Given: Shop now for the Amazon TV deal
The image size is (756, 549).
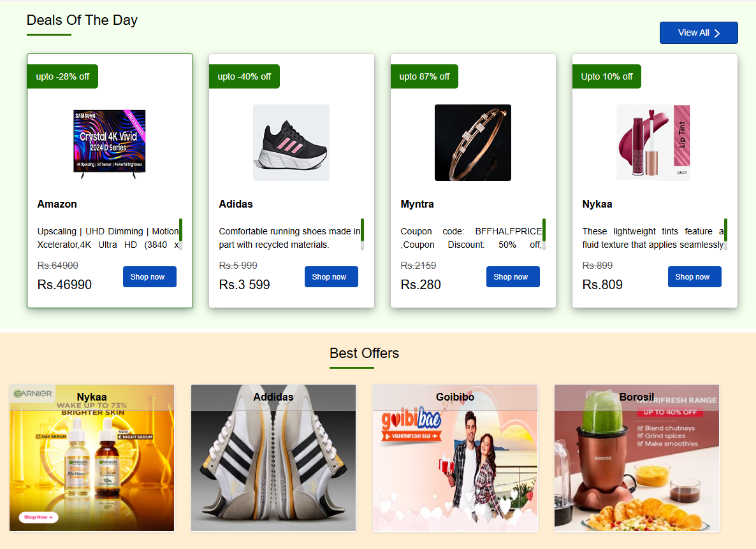Looking at the screenshot, I should [x=150, y=277].
